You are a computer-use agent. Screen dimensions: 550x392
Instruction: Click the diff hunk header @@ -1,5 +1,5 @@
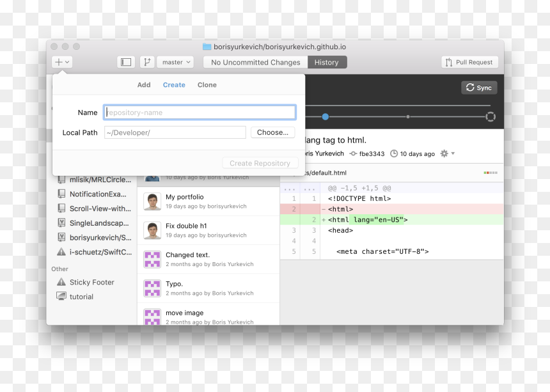[359, 188]
